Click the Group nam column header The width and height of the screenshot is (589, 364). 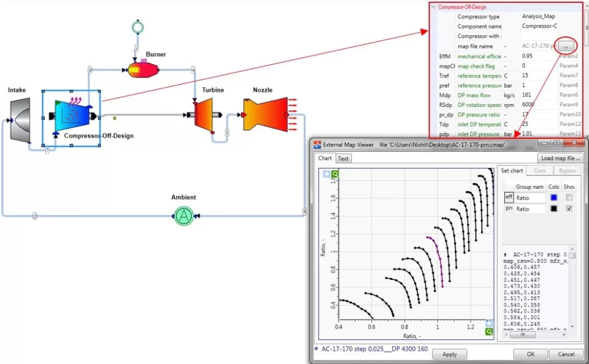[x=529, y=187]
